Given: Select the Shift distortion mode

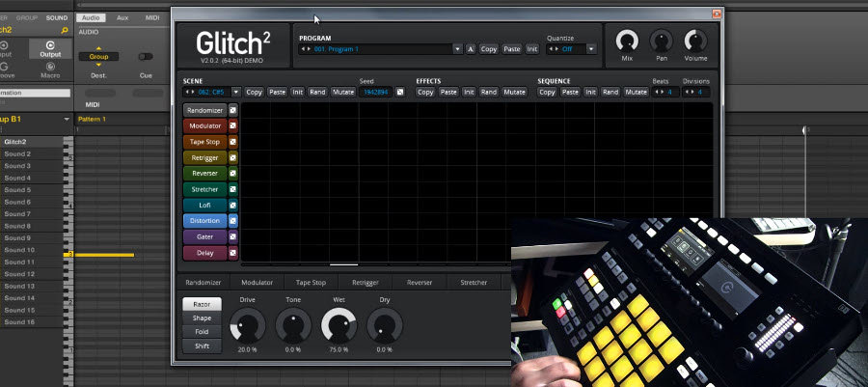Looking at the screenshot, I should tap(202, 346).
